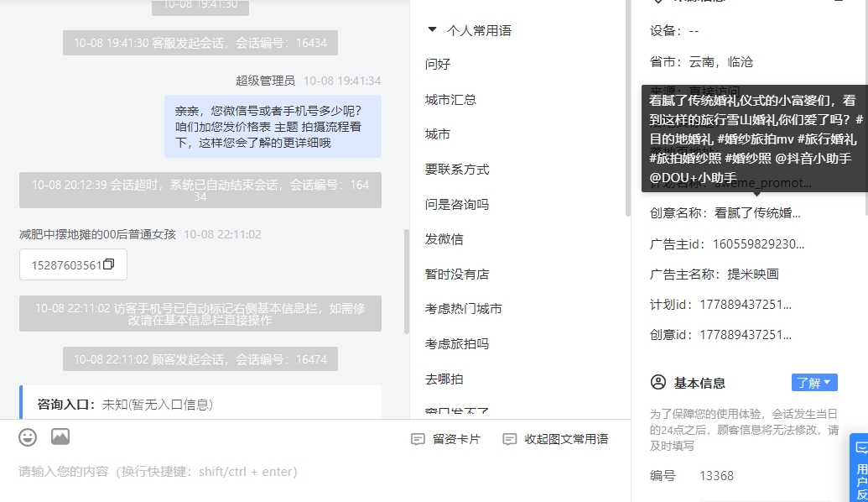
Task: Select the 城市 quick phrase
Action: [x=438, y=134]
